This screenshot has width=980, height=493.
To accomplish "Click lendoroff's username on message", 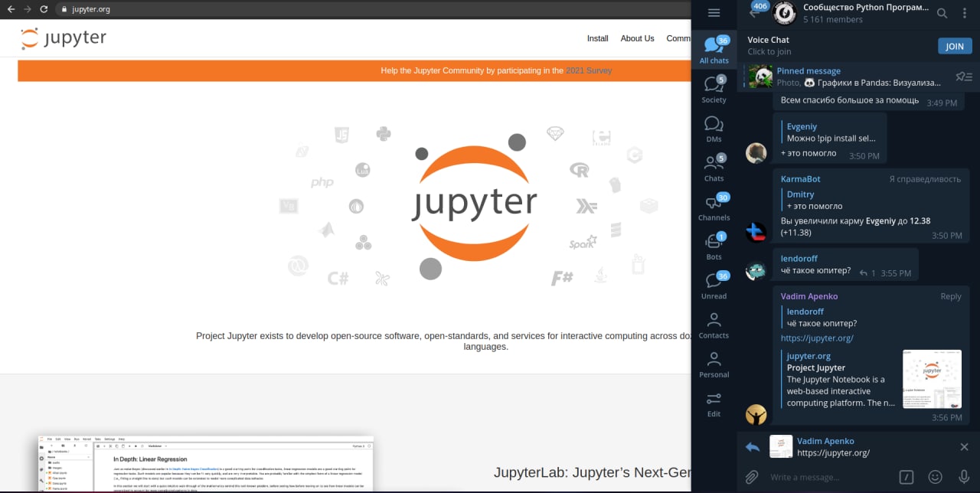I will pyautogui.click(x=799, y=258).
